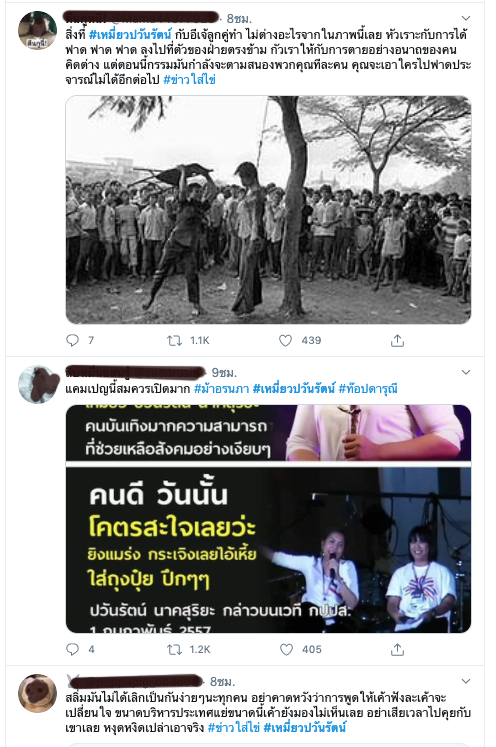Share the first tweet via share icon
The width and height of the screenshot is (496, 747).
tap(397, 340)
